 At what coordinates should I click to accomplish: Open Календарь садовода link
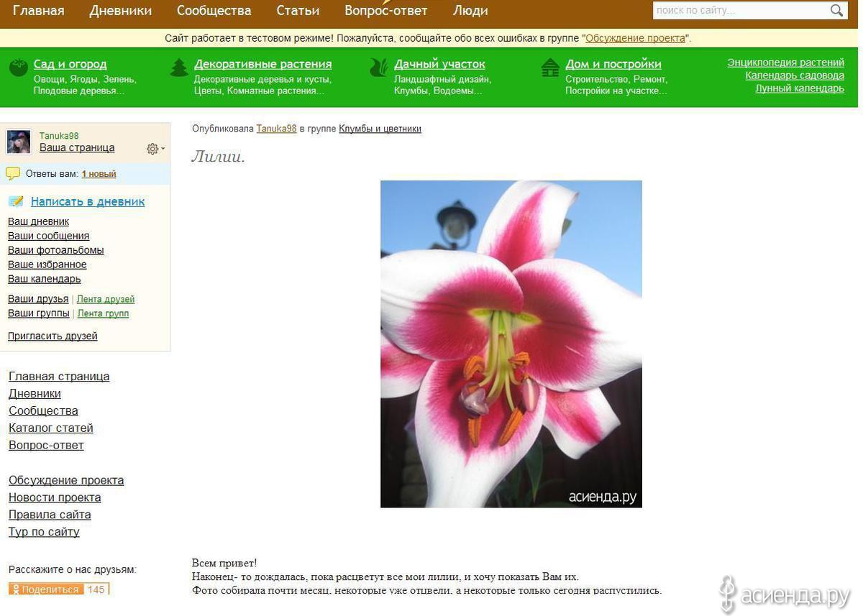pos(795,75)
